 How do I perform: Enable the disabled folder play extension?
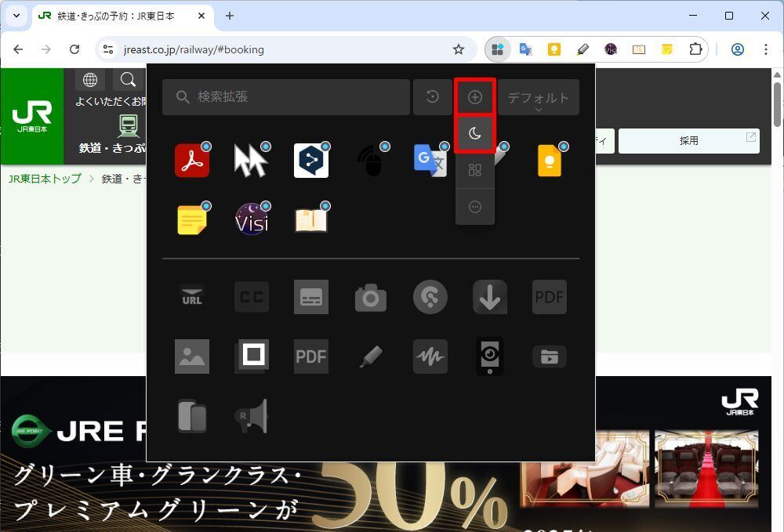(550, 356)
